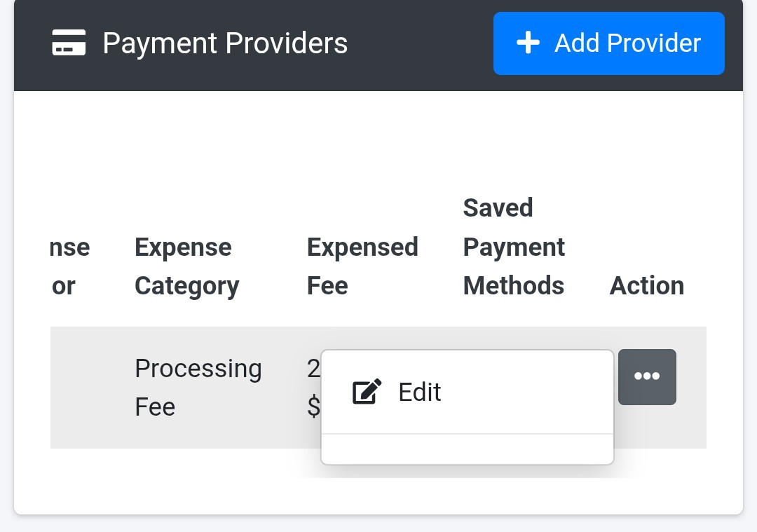757x532 pixels.
Task: Click empty area below the menu divider
Action: tap(467, 449)
